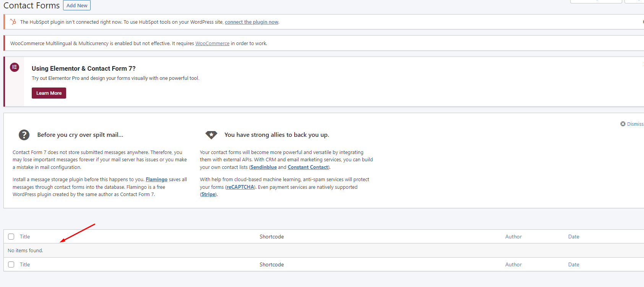Click the Learn More button
This screenshot has height=287, width=644.
[49, 93]
